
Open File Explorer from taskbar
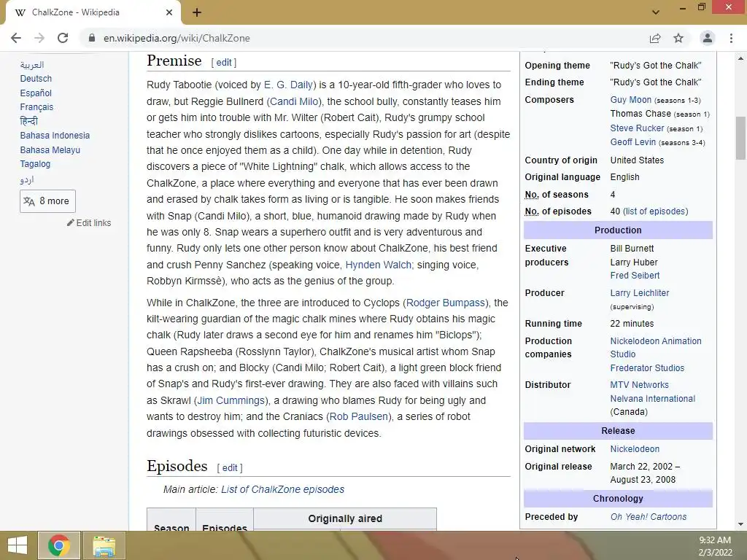(x=104, y=545)
